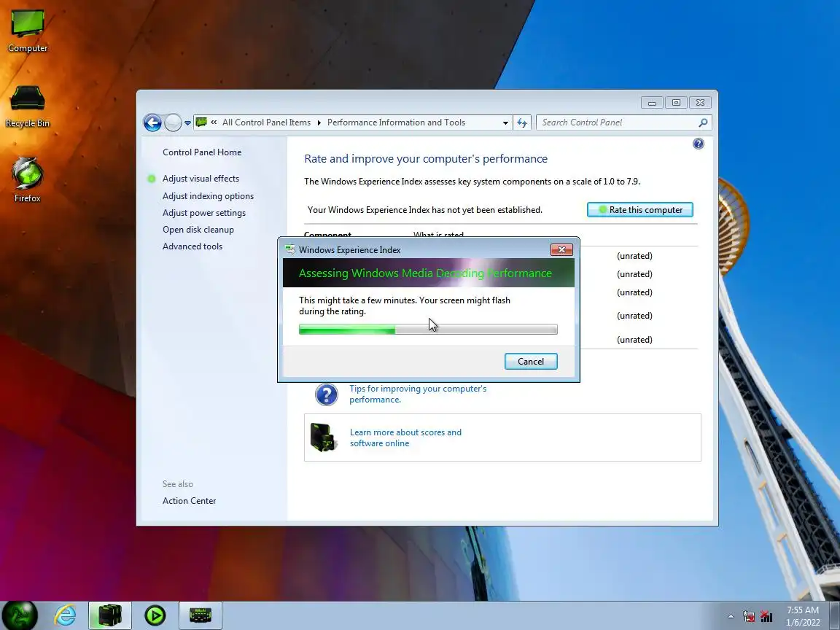Open Windows Media Player from taskbar
Image resolution: width=840 pixels, height=630 pixels.
[x=155, y=615]
